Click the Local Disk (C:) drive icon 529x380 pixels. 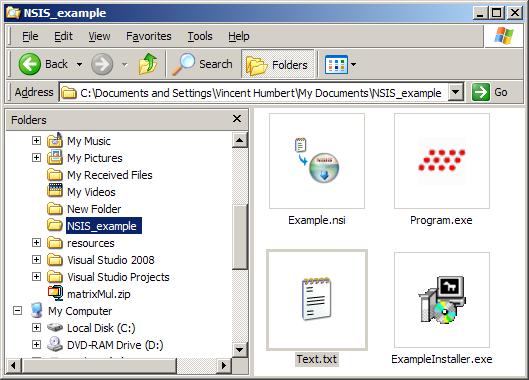coord(55,327)
